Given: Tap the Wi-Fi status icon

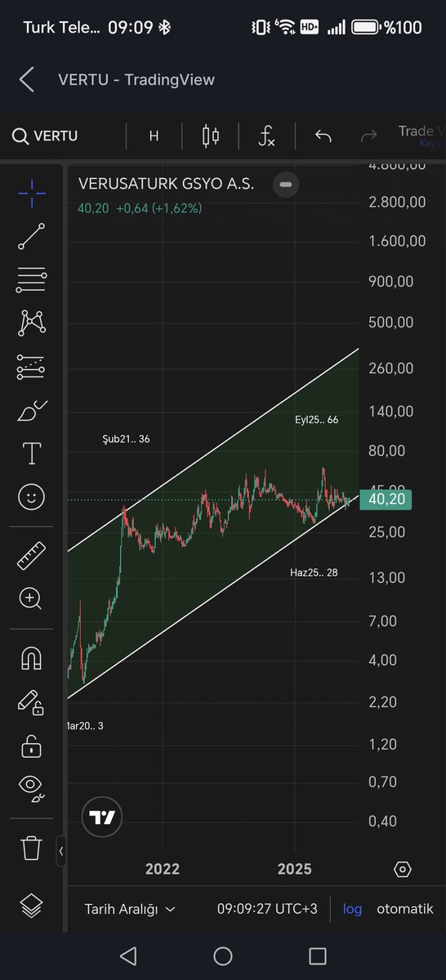Looking at the screenshot, I should tap(286, 27).
